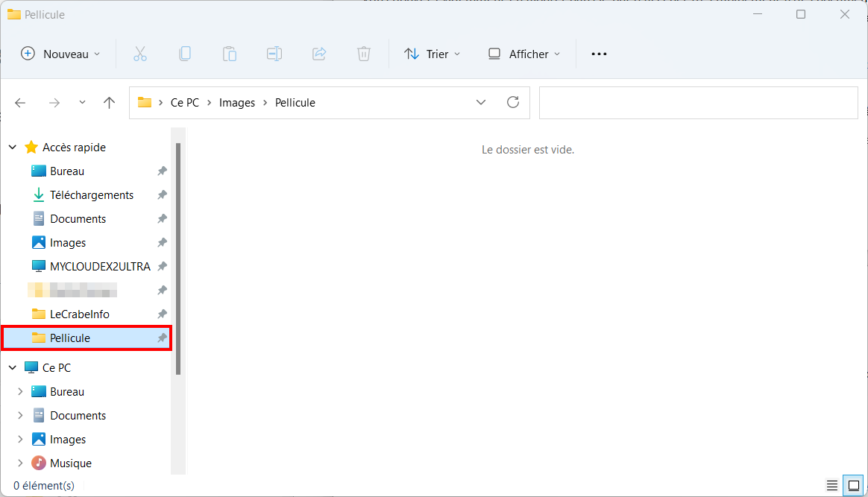Collapse the Ce PC tree node
Viewport: 868px width, 497px height.
[x=13, y=367]
